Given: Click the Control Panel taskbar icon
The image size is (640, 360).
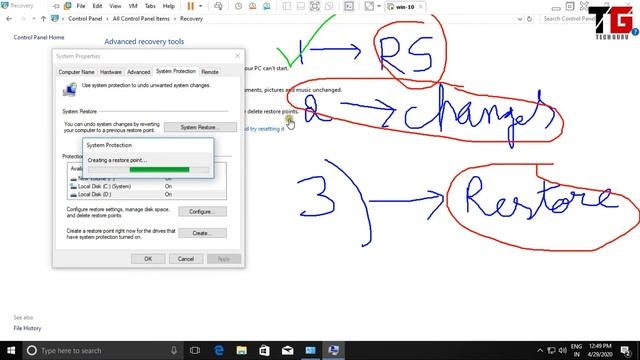Looking at the screenshot, I should [x=311, y=351].
